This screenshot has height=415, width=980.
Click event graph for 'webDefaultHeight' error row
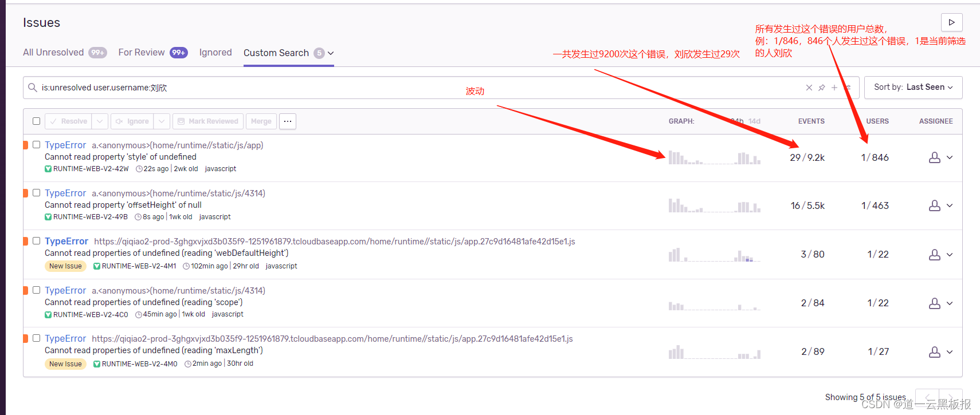pyautogui.click(x=715, y=254)
